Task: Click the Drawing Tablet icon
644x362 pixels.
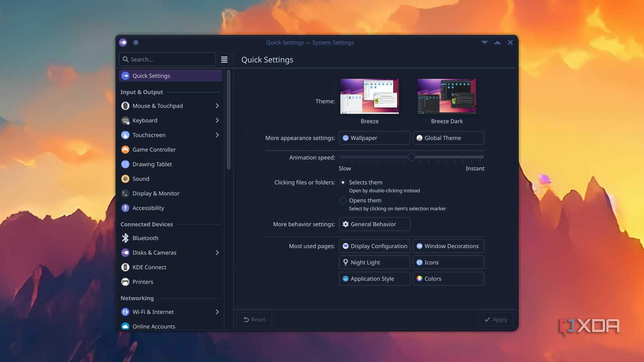Action: coord(125,164)
